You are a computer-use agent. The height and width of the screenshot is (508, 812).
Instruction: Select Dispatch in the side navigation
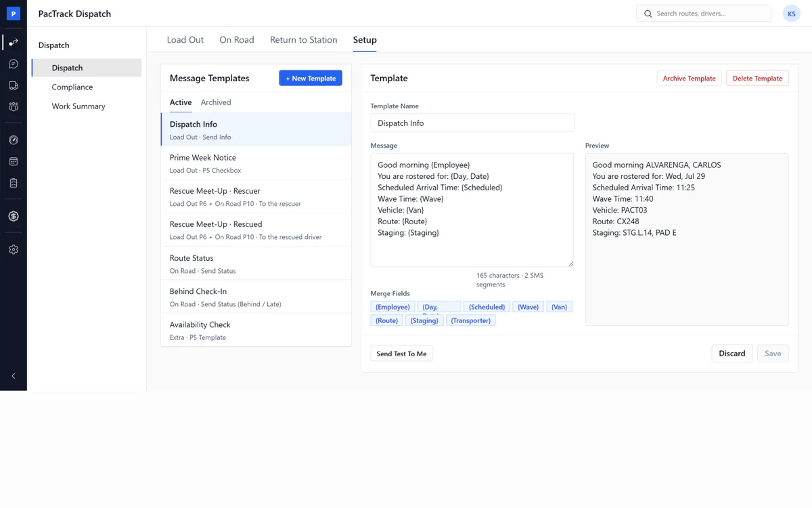click(87, 68)
